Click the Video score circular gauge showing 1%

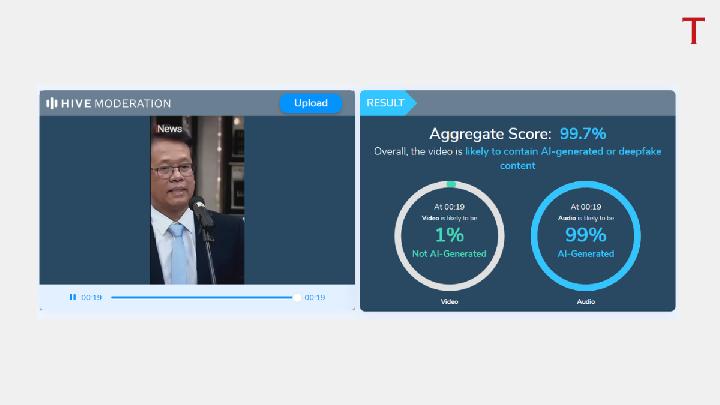[x=449, y=236]
